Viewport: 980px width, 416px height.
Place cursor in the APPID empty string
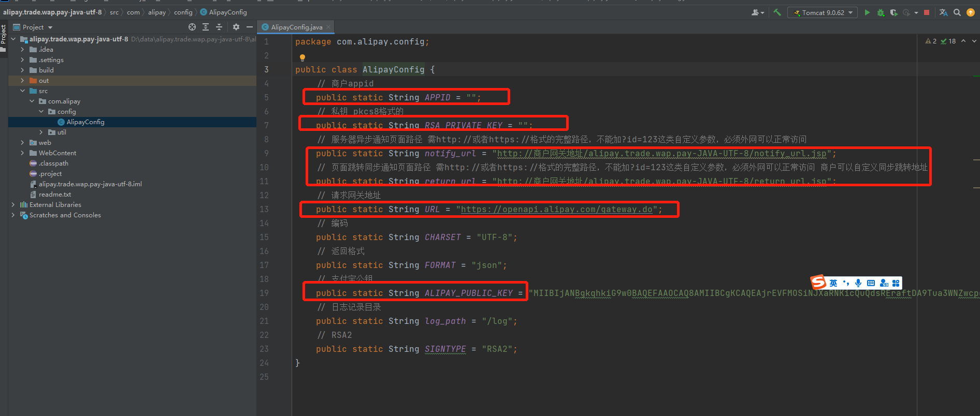point(471,98)
